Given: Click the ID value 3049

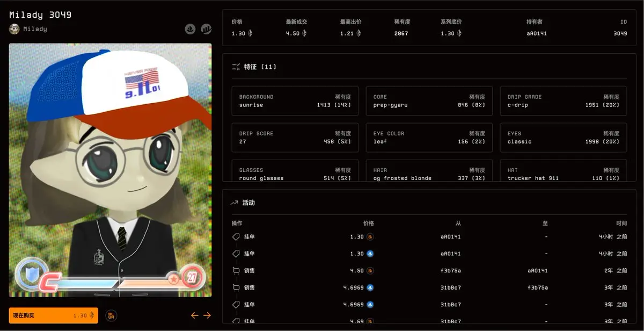Looking at the screenshot, I should coord(620,33).
